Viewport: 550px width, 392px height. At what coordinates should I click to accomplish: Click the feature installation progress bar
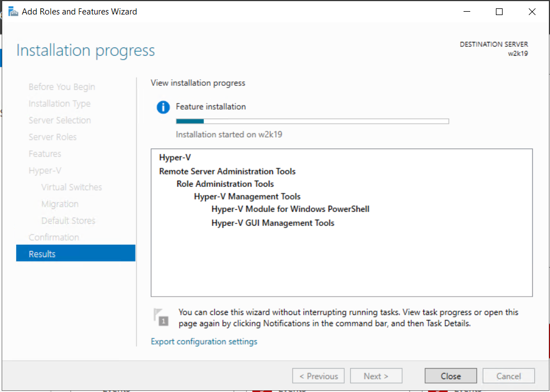[312, 122]
